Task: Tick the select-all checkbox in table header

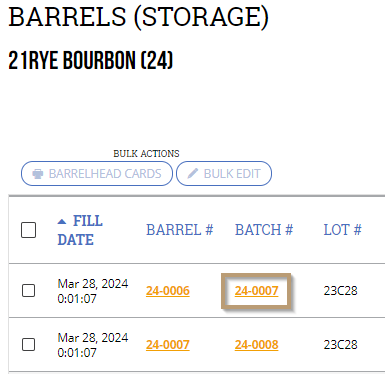Action: click(x=28, y=230)
